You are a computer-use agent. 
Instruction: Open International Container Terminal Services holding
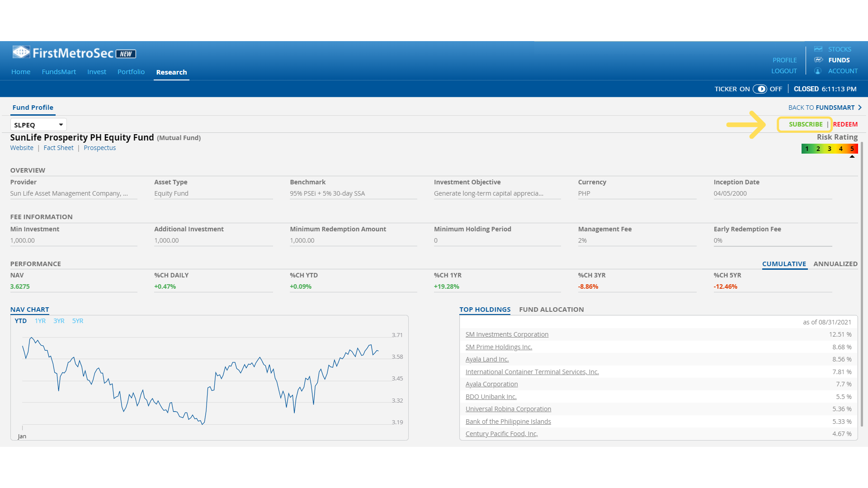pyautogui.click(x=532, y=372)
